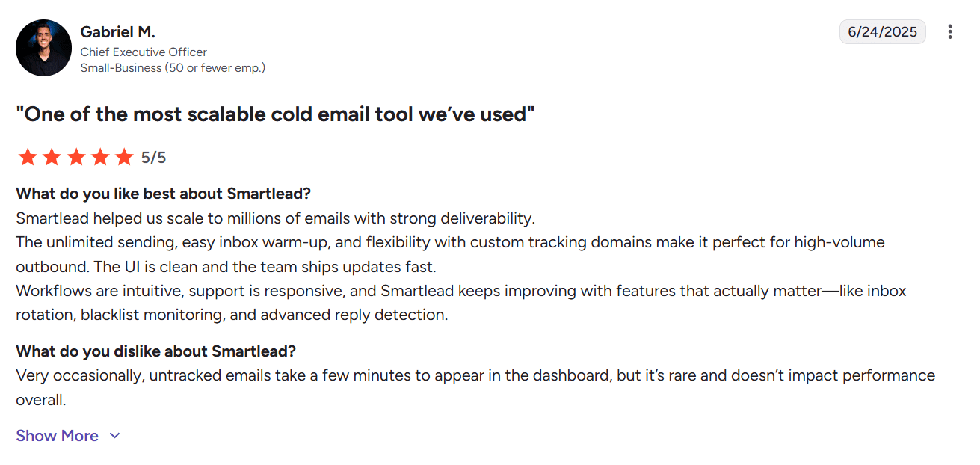
Task: Collapse the hidden review content chevron
Action: click(114, 435)
